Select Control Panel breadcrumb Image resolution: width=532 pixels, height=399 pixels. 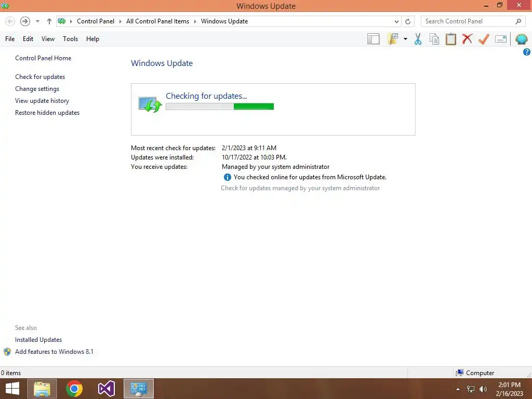tap(96, 21)
